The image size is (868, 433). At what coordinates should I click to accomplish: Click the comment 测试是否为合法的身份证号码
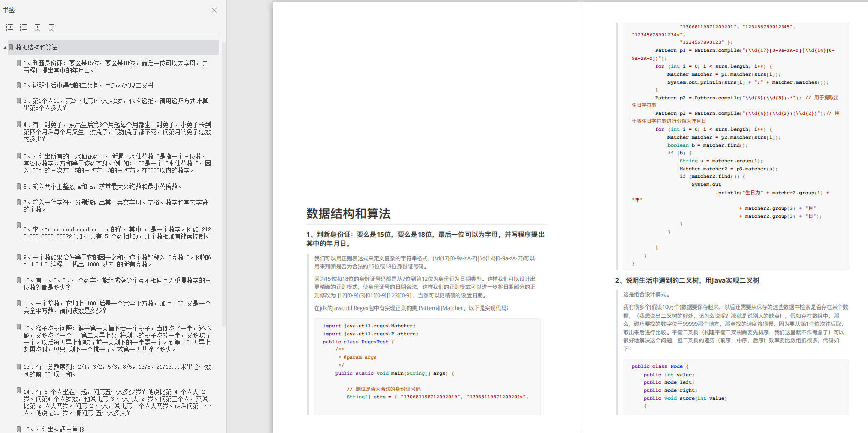(383, 389)
